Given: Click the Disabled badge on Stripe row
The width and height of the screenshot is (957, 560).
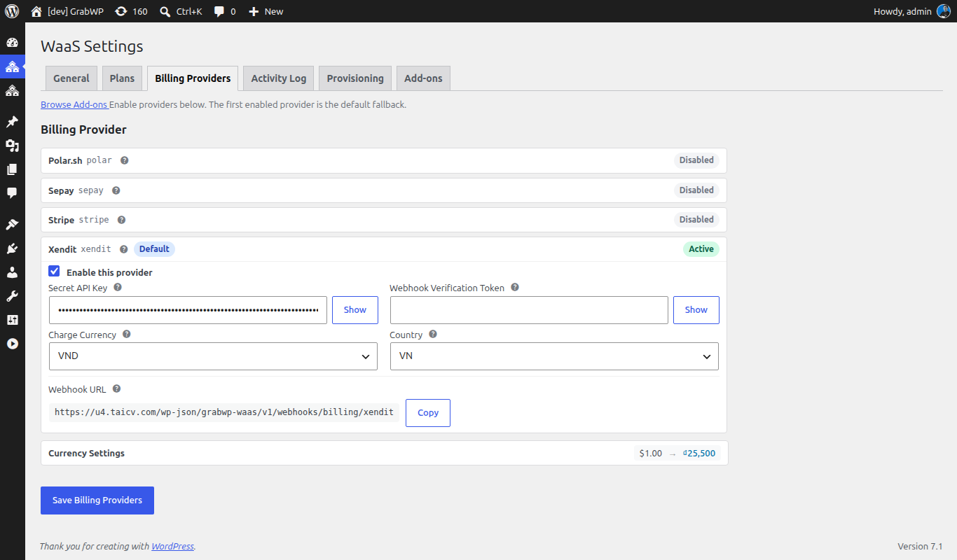Looking at the screenshot, I should 696,220.
